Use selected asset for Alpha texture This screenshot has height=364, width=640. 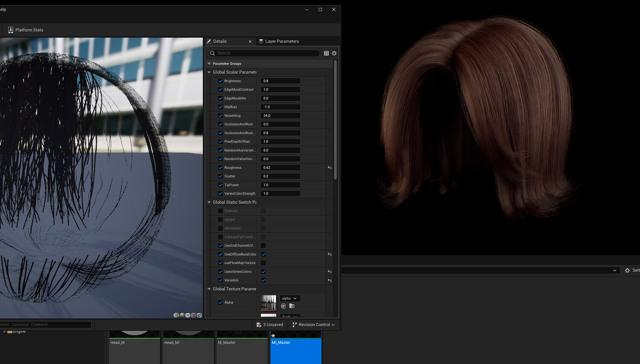[x=284, y=306]
